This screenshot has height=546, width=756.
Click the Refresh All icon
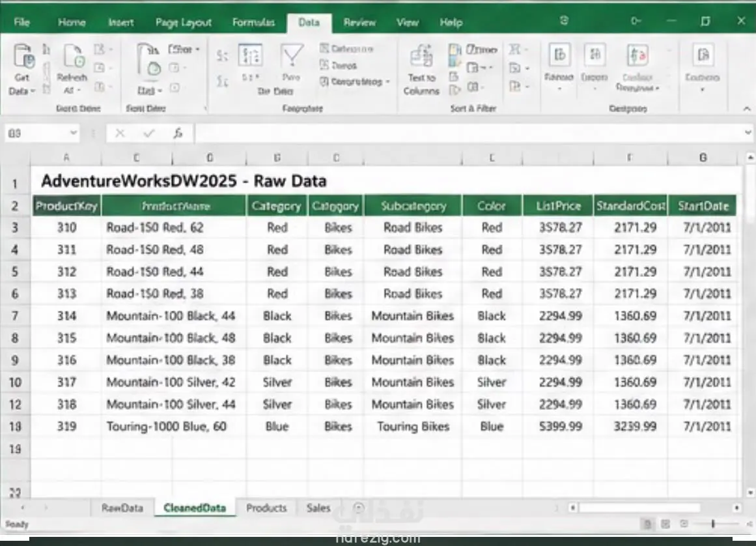(x=74, y=56)
